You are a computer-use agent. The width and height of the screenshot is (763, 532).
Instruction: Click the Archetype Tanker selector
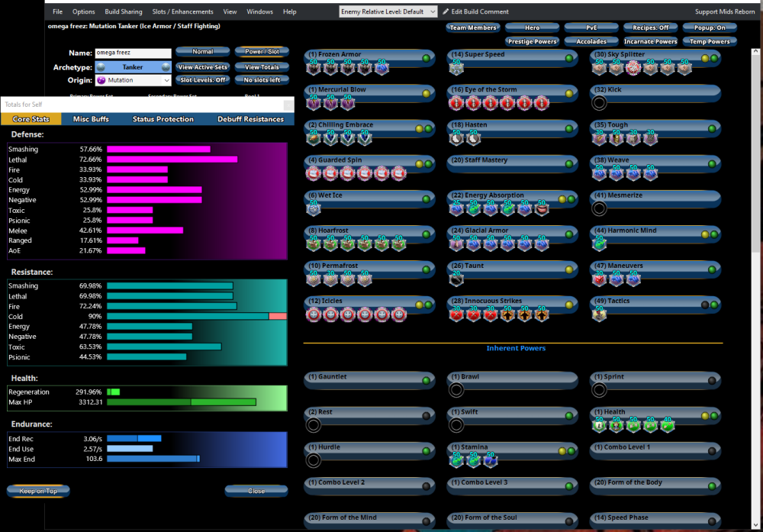133,67
